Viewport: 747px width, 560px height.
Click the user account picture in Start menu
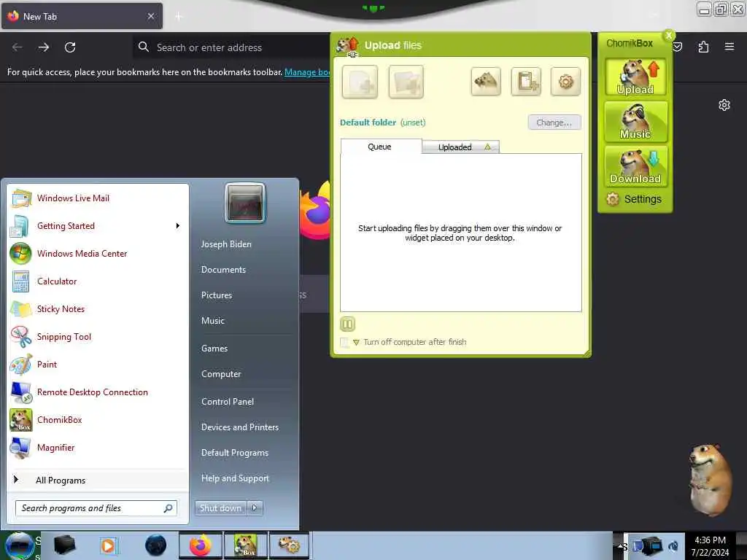coord(245,203)
